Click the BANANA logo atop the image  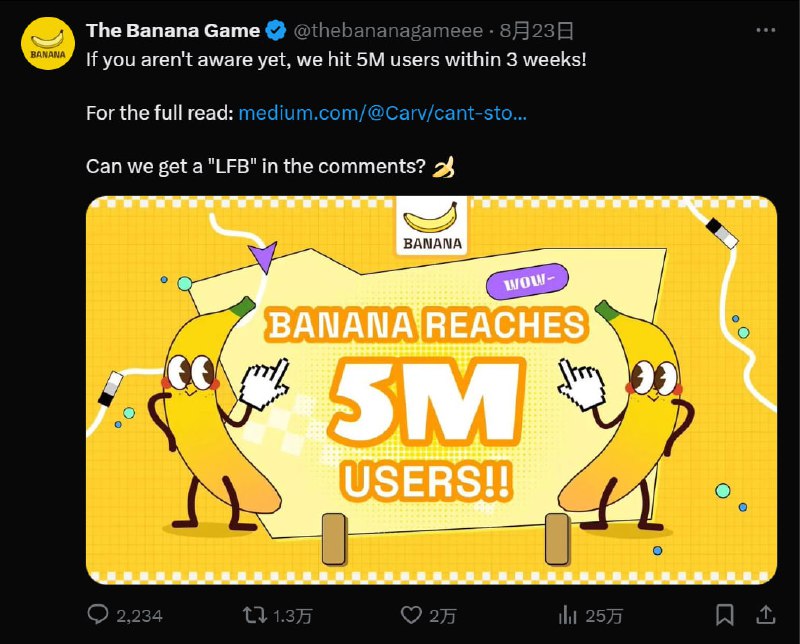coord(432,225)
